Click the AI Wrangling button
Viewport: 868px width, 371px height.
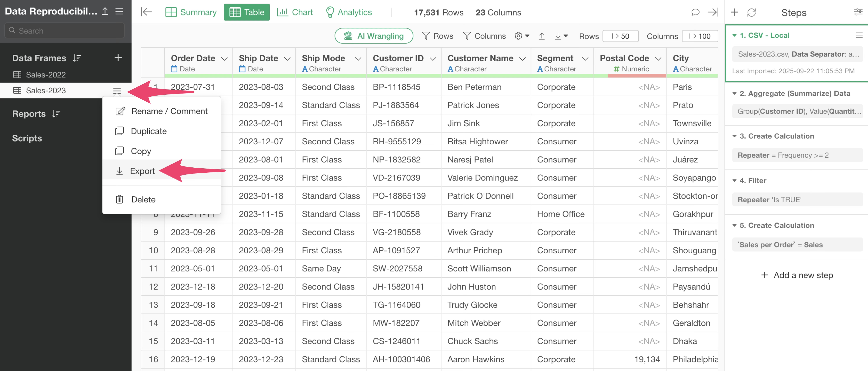click(x=374, y=36)
